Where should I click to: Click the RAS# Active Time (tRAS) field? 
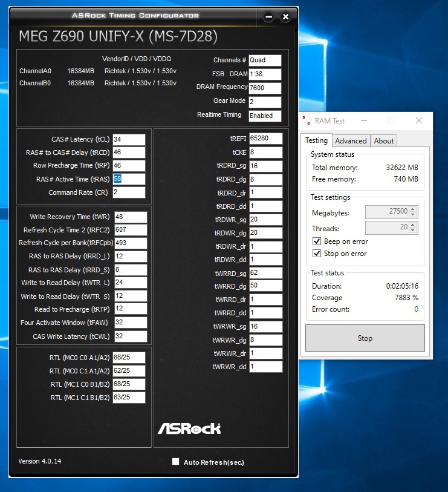129,179
